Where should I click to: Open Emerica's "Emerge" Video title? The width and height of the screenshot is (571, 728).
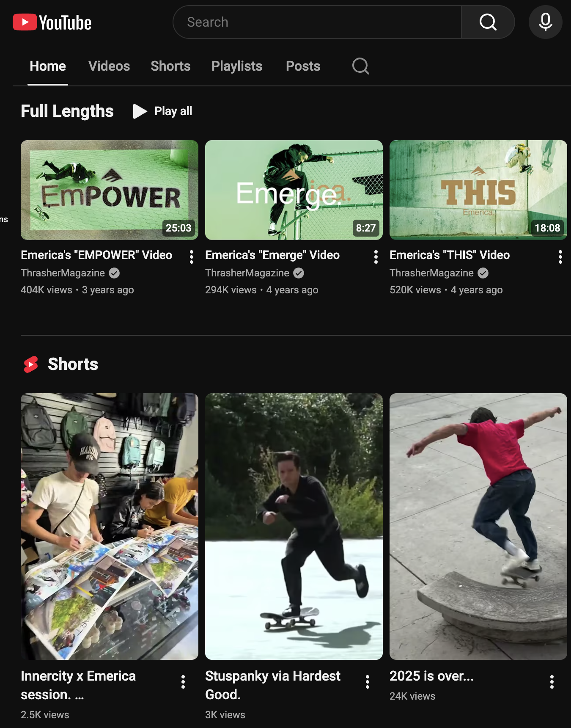click(272, 255)
